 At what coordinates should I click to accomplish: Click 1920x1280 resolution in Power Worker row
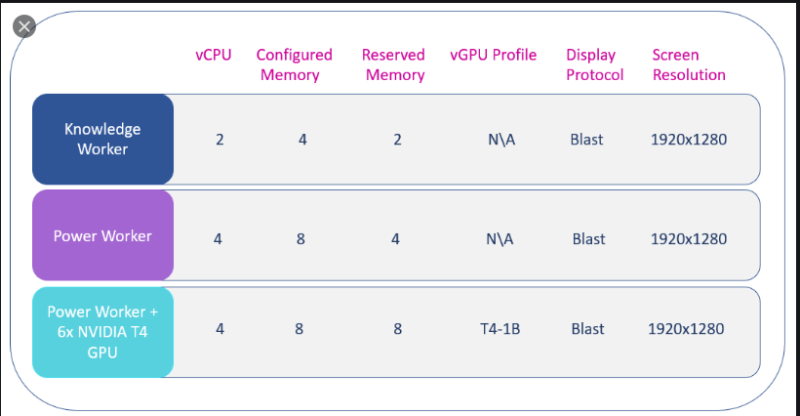point(689,238)
